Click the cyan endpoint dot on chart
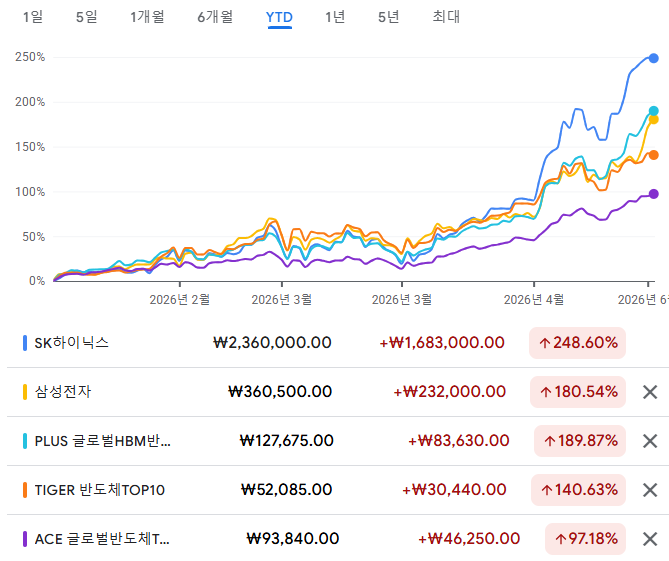This screenshot has width=669, height=561. (x=653, y=111)
